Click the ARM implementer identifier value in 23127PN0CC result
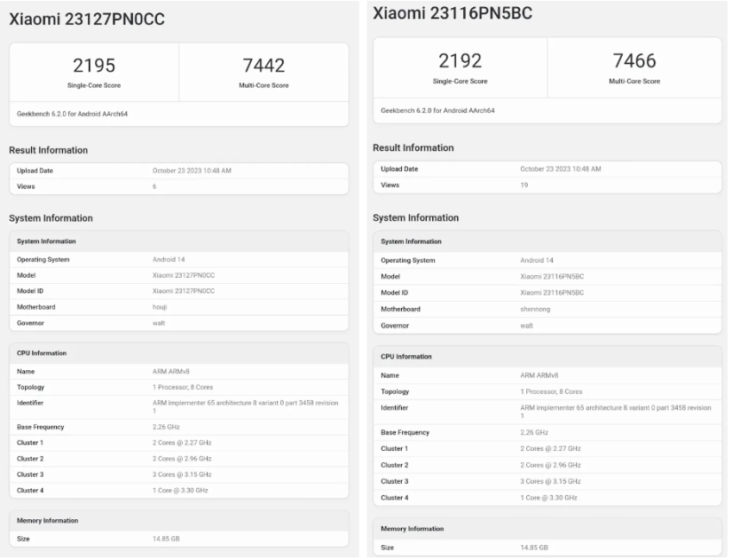 [x=245, y=406]
